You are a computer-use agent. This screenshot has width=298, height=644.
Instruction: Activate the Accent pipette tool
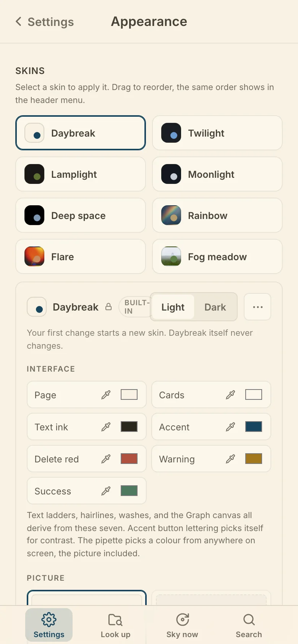230,427
